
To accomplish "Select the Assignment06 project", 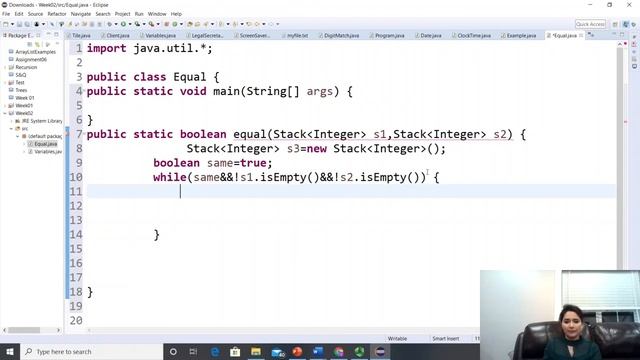I will [31, 60].
